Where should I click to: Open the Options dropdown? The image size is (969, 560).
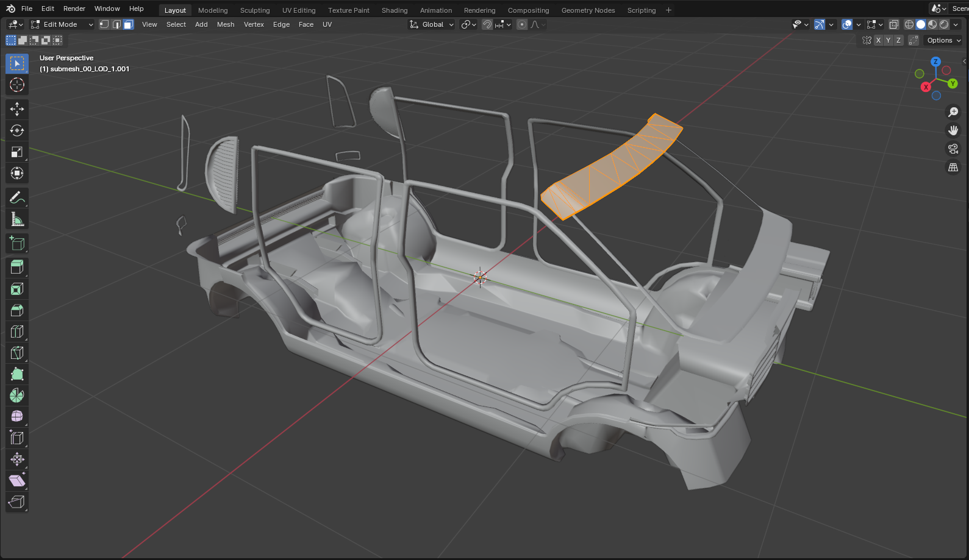coord(943,40)
